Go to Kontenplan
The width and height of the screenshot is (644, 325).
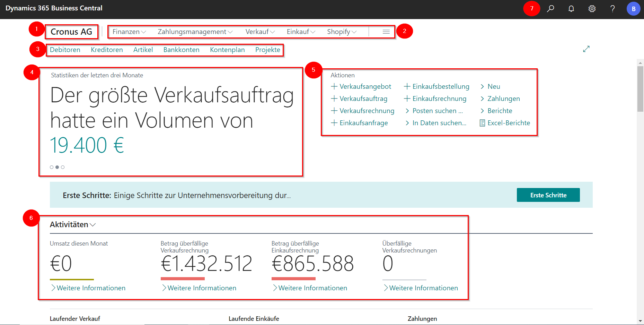(x=227, y=50)
